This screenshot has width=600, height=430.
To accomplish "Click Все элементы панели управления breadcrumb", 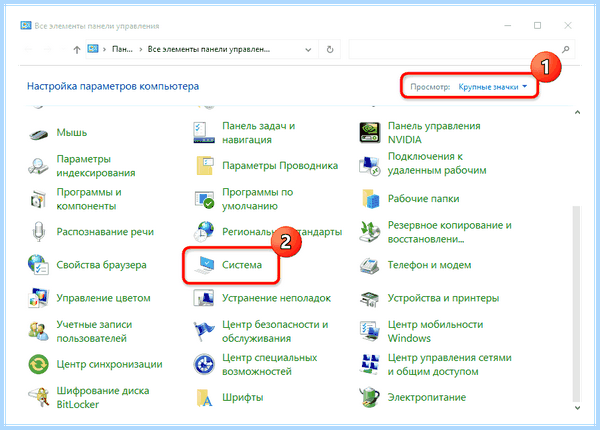I will [x=209, y=49].
